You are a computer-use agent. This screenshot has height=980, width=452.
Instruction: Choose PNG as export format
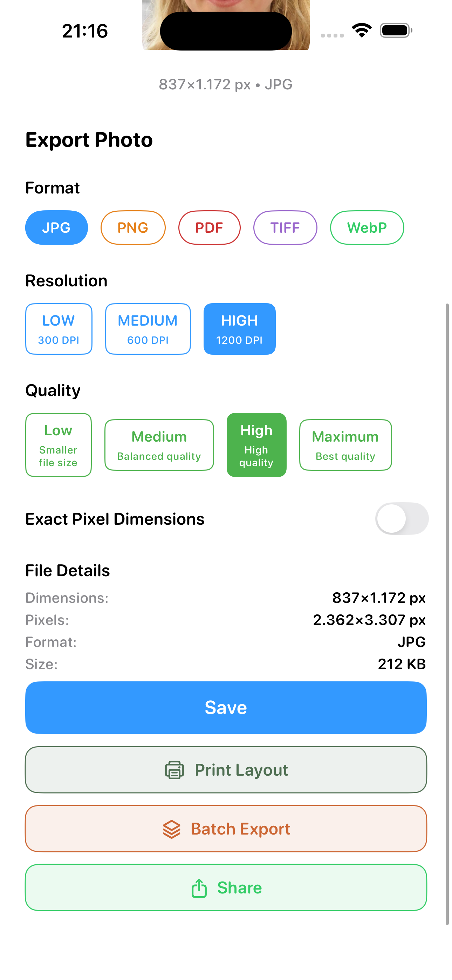pyautogui.click(x=133, y=227)
